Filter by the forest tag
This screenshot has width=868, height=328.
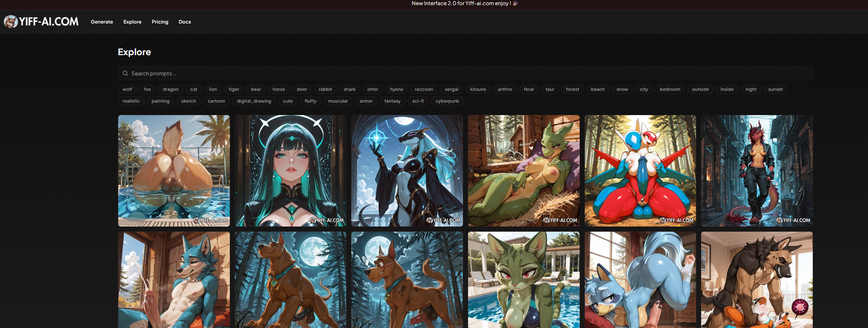click(572, 89)
